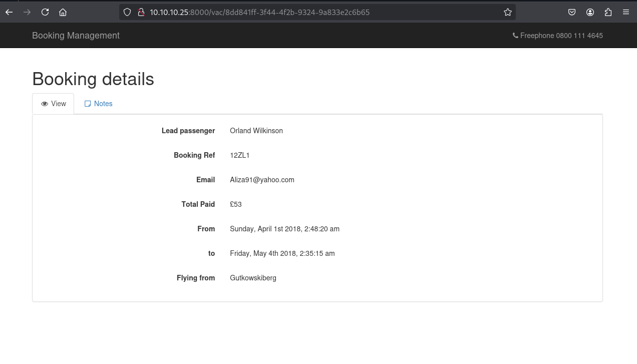Click the Freephone 0800 111 4645 text
The width and height of the screenshot is (637, 364).
point(561,36)
